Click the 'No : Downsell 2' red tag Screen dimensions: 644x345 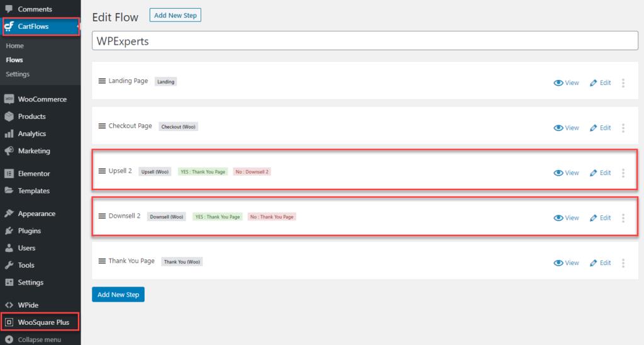click(252, 172)
